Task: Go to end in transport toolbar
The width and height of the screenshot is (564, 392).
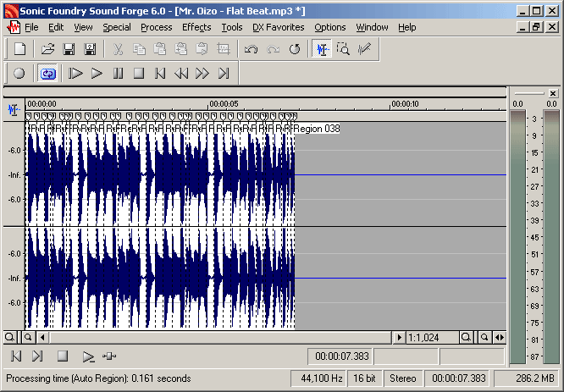Action: pyautogui.click(x=224, y=74)
